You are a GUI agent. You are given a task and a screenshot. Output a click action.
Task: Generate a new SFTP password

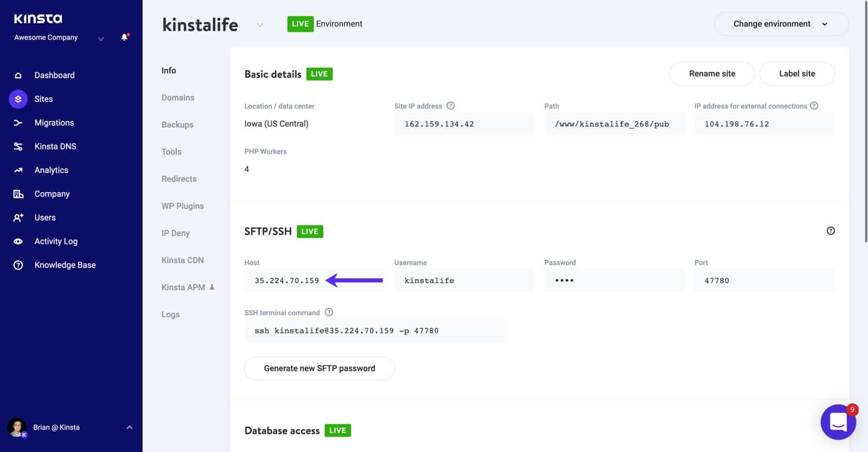(319, 368)
